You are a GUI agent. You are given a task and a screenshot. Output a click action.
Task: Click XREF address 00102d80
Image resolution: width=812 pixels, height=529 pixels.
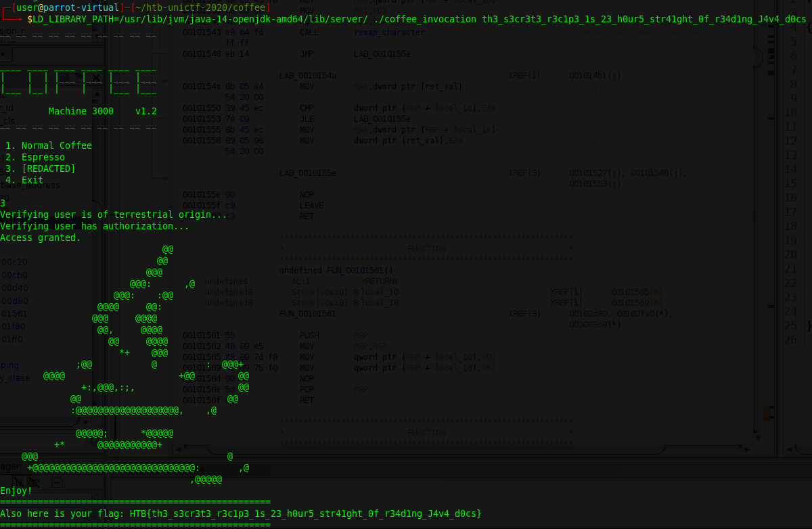point(590,314)
